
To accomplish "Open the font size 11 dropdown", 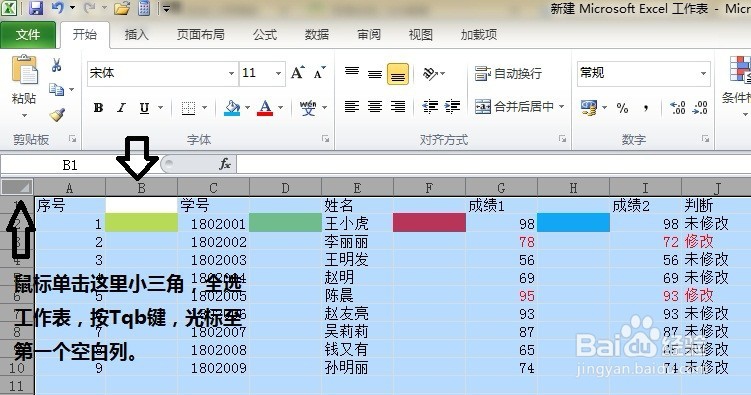I will point(278,73).
